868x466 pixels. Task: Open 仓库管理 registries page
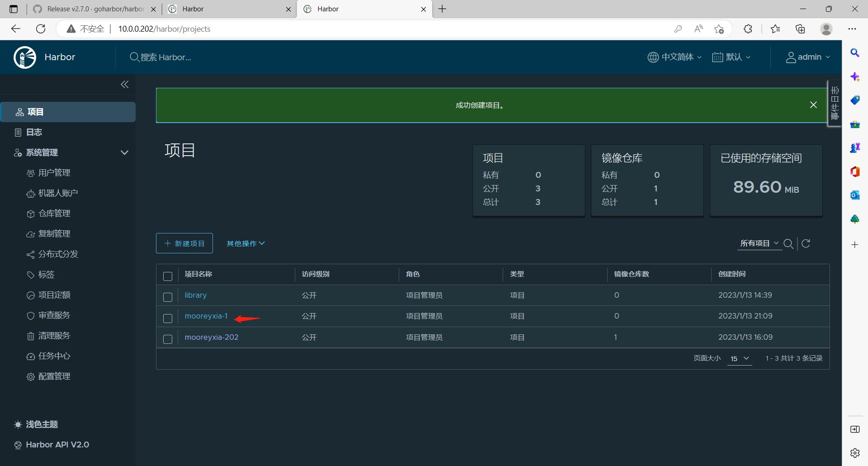(54, 214)
